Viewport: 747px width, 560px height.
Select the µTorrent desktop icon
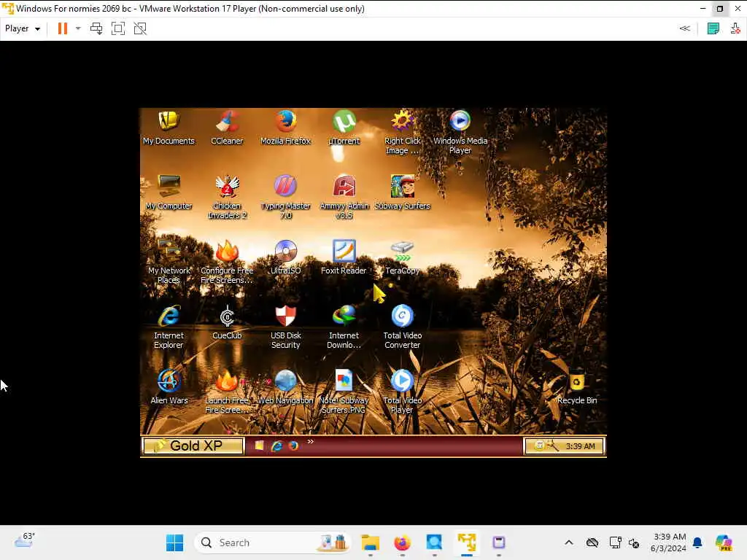tap(344, 128)
